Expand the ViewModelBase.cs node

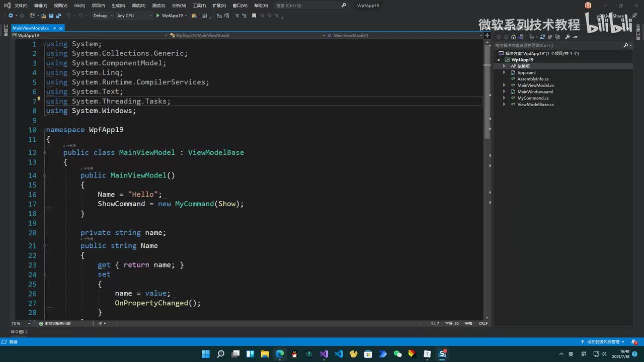[x=505, y=104]
